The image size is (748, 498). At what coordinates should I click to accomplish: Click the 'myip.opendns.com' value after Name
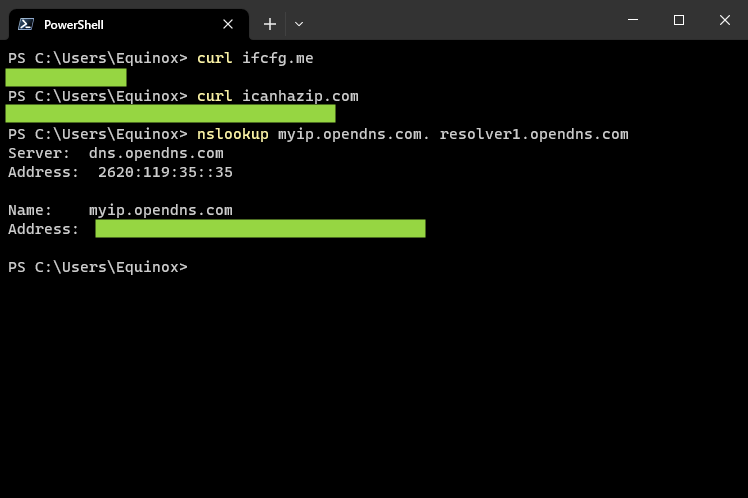(160, 210)
